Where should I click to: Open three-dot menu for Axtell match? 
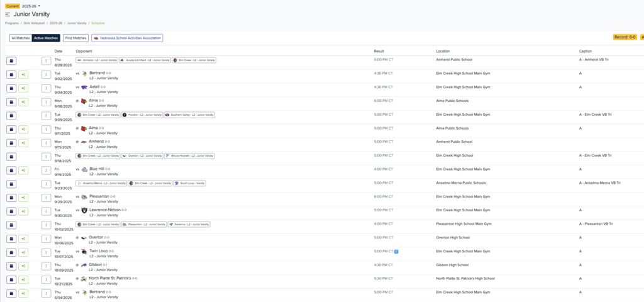[x=46, y=88]
